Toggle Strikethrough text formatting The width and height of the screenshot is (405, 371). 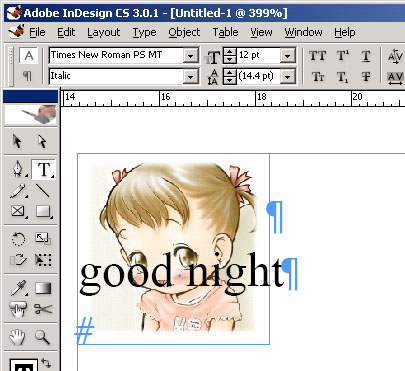(x=366, y=77)
